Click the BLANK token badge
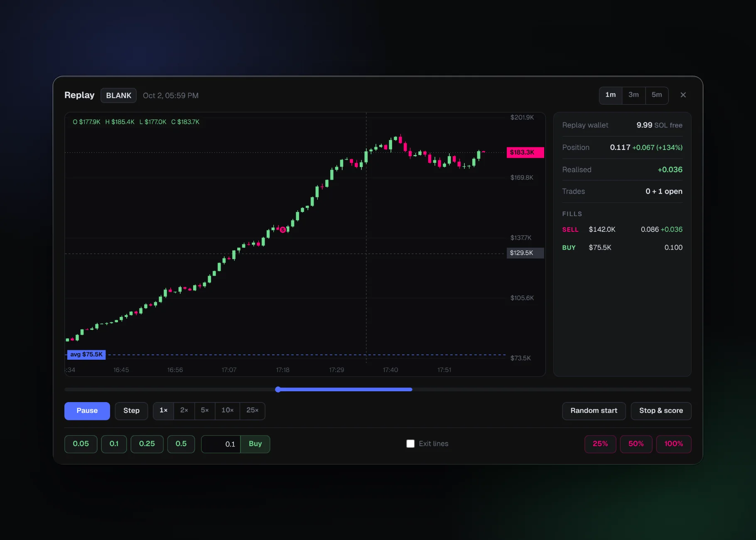Image resolution: width=756 pixels, height=540 pixels. 118,96
